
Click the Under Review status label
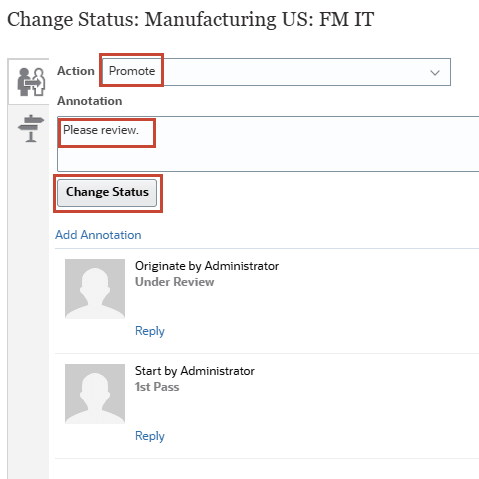pyautogui.click(x=174, y=282)
